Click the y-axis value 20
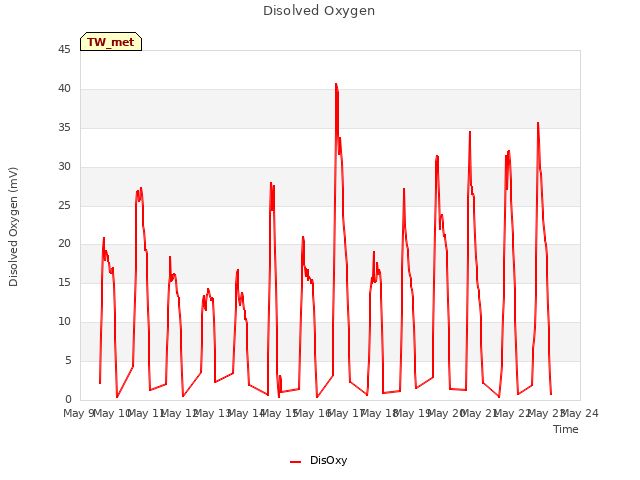The image size is (640, 480). click(64, 243)
